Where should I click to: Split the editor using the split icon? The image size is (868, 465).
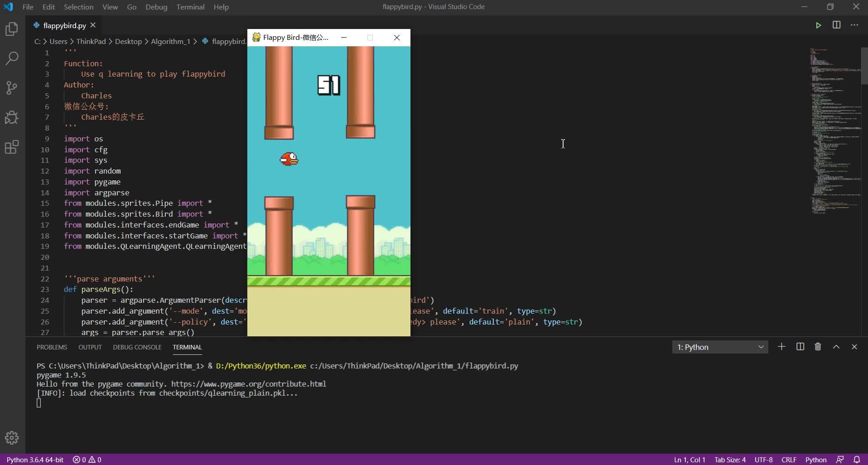coord(836,25)
